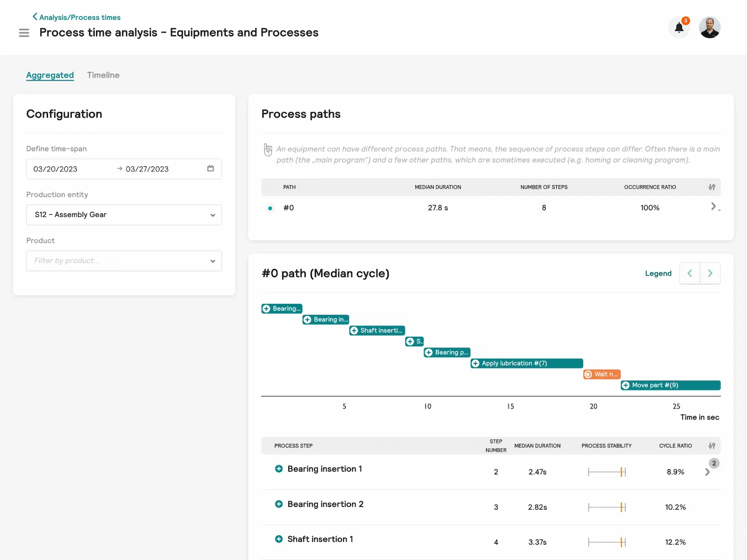Open the process step table filter settings icon
747x560 pixels.
[x=712, y=445]
